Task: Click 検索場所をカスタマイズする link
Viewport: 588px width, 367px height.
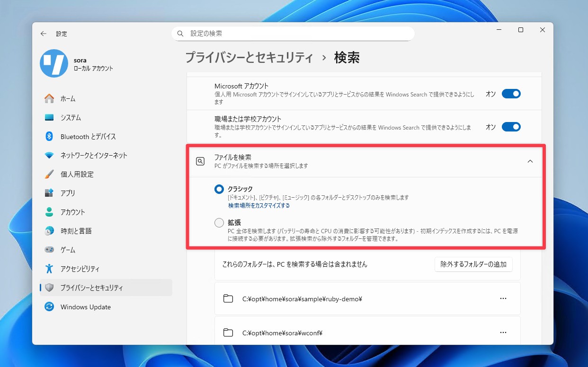Action: 259,206
